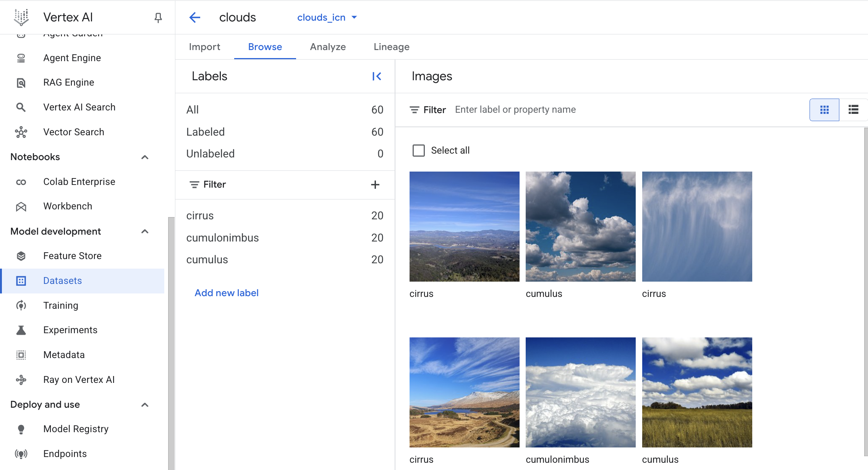The height and width of the screenshot is (470, 868).
Task: Pin the navigation menu with the pin icon
Action: point(158,18)
